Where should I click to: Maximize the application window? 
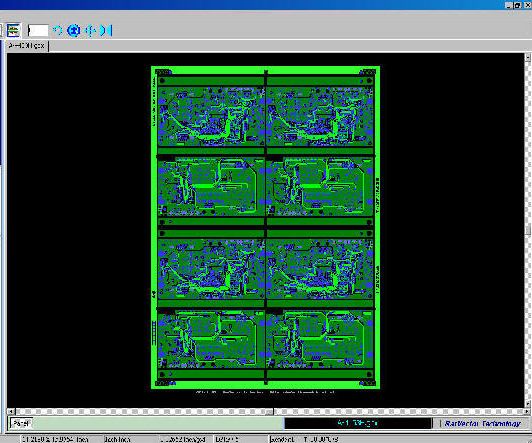pyautogui.click(x=517, y=5)
